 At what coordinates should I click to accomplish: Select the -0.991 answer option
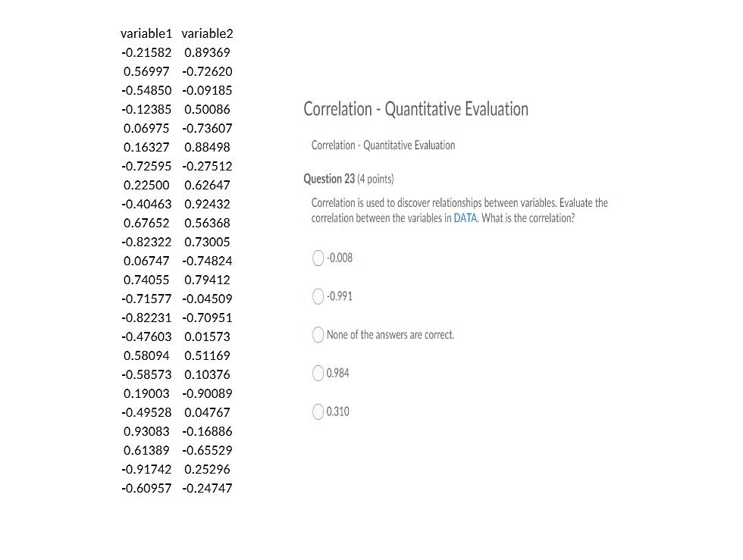pyautogui.click(x=318, y=296)
